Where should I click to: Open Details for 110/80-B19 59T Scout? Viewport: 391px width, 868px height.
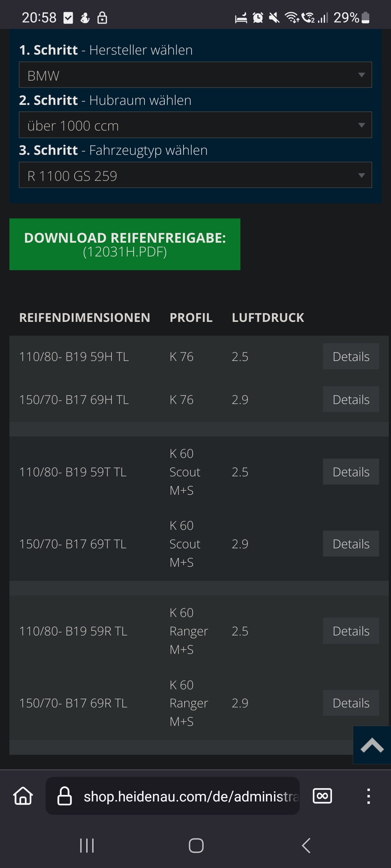click(x=351, y=472)
